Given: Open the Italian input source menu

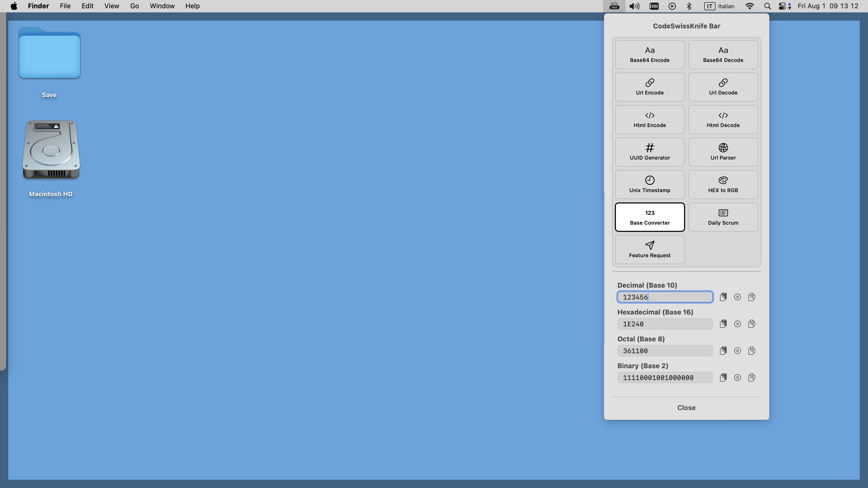Looking at the screenshot, I should (x=719, y=6).
